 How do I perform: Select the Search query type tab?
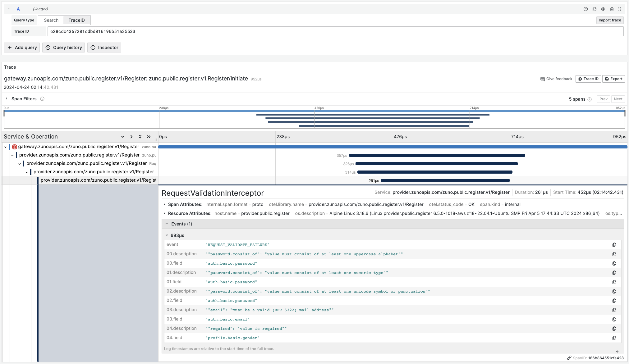(51, 20)
